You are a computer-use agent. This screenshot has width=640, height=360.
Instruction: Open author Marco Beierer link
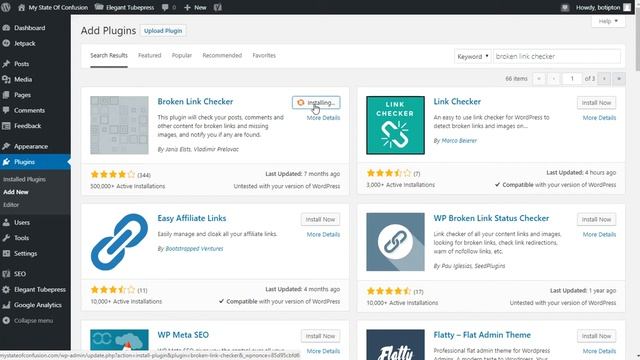[459, 140]
